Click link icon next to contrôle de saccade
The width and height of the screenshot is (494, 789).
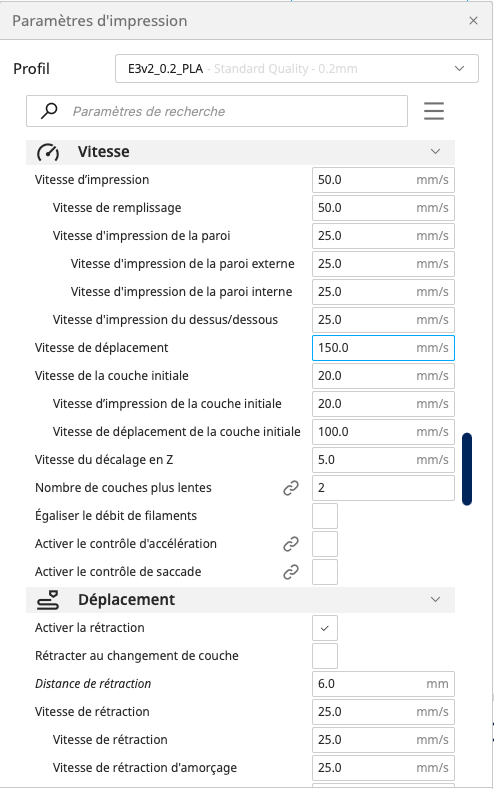tap(291, 572)
